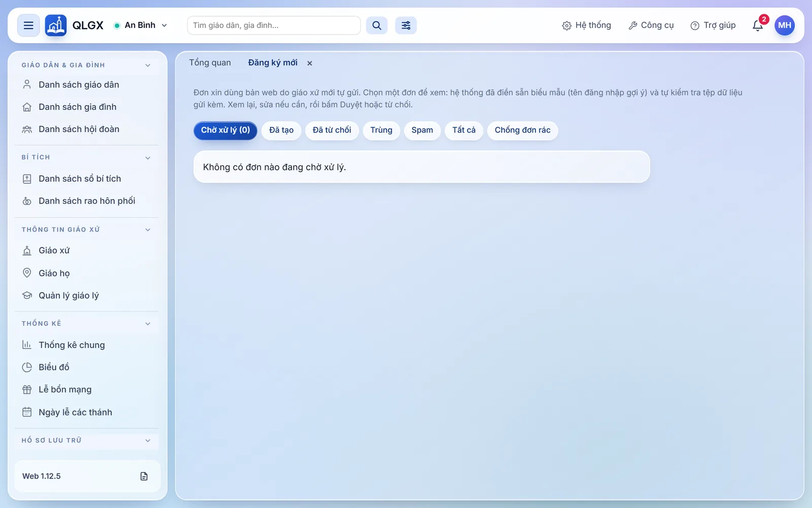Click the rings icon for Danh sách rao hôn phối
812x508 pixels.
pyautogui.click(x=27, y=201)
